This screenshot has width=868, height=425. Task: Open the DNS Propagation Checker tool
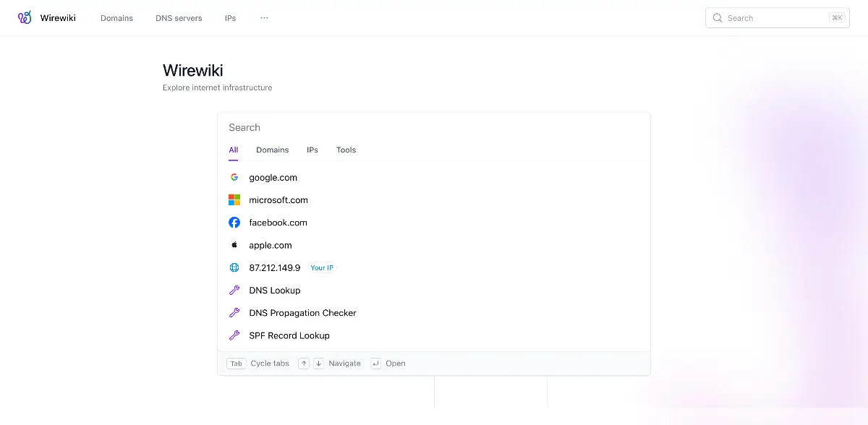click(434, 313)
